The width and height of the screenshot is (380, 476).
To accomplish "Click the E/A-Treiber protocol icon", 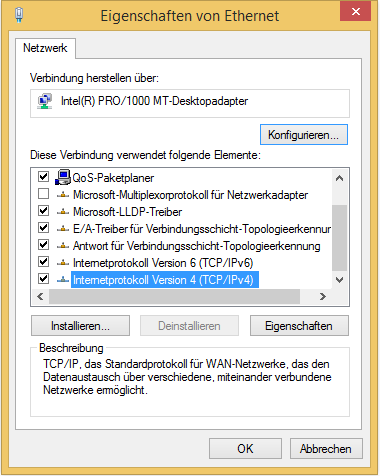I will 63,229.
